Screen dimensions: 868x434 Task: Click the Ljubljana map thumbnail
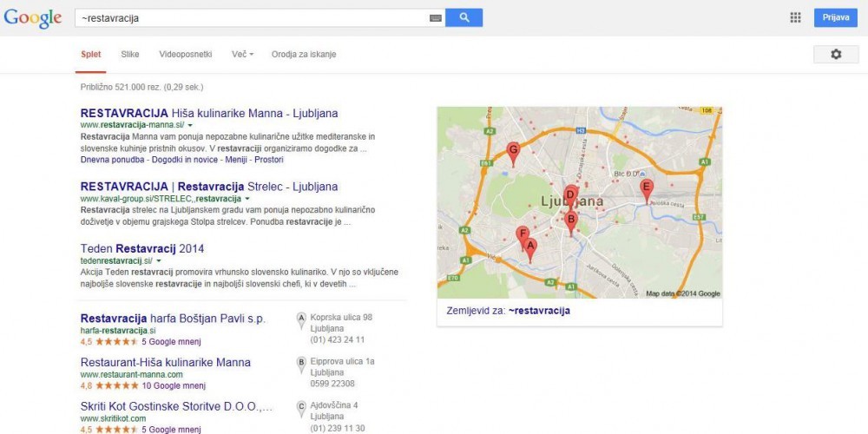pyautogui.click(x=580, y=202)
